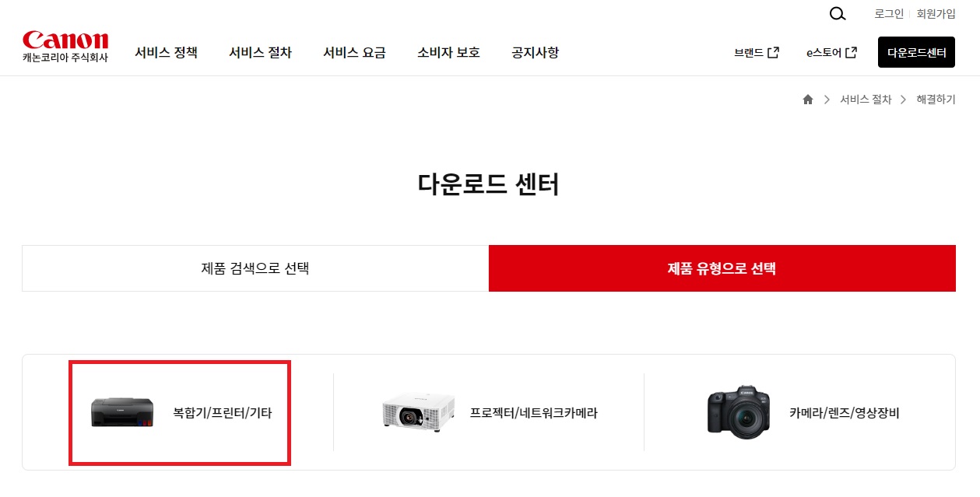Select the 카메라/렌즈/영상장비 camera category icon
Viewport: 980px width, 497px height.
click(737, 412)
